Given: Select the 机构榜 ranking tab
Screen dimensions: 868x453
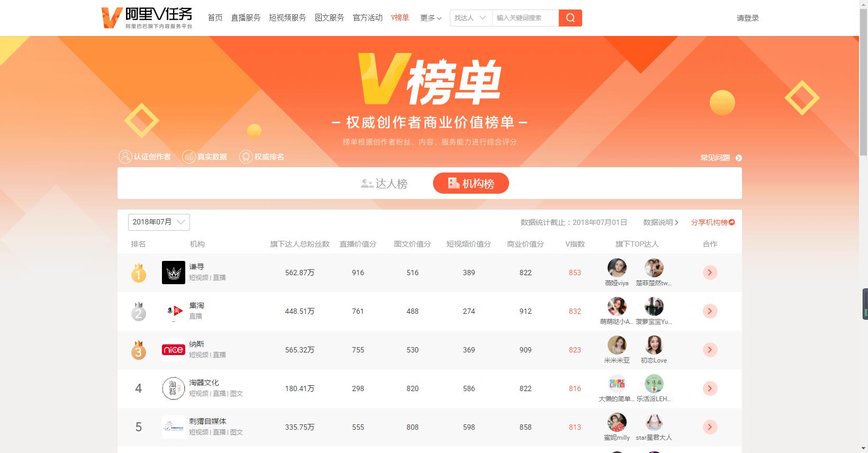Looking at the screenshot, I should [471, 184].
